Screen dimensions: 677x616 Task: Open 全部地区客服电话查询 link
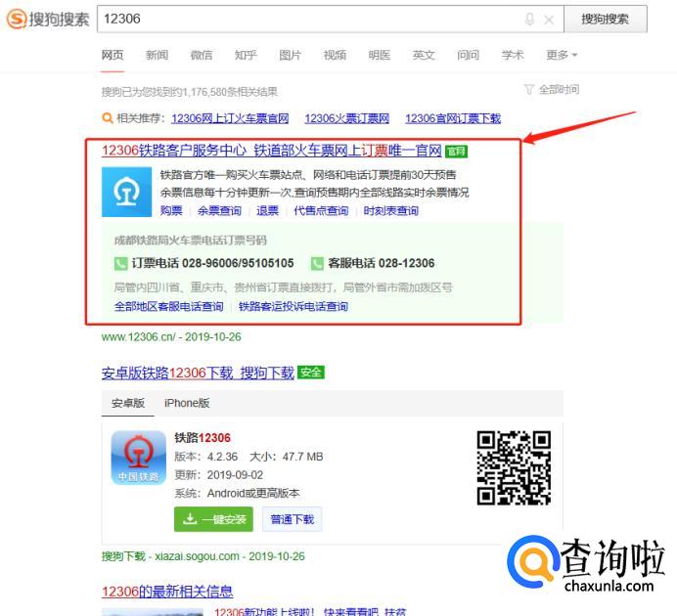point(169,307)
